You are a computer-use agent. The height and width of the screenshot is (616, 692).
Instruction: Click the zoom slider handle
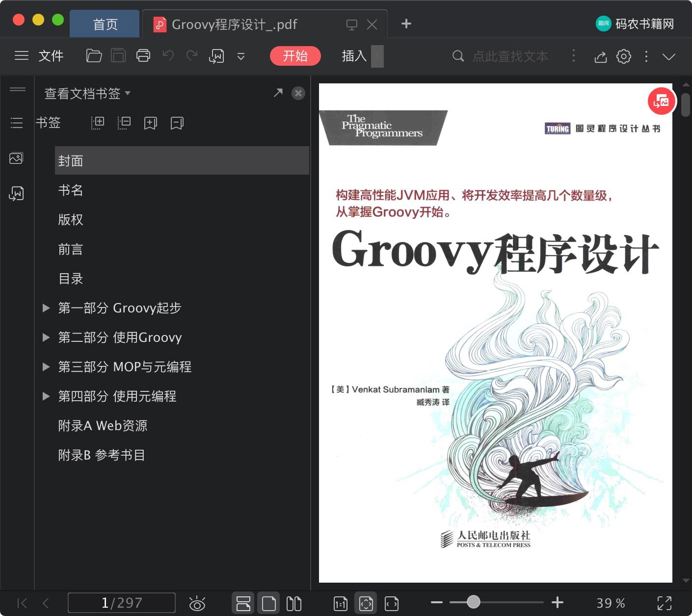click(x=473, y=602)
